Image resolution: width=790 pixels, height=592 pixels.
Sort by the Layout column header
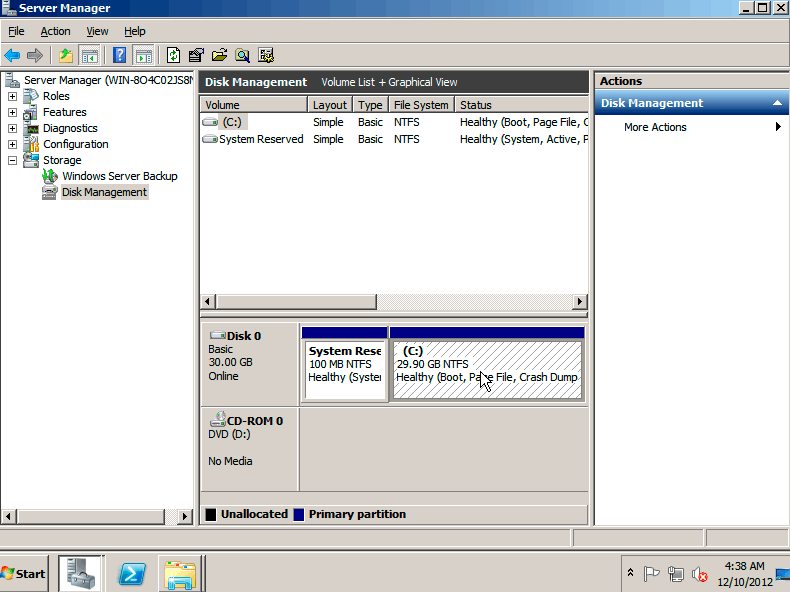pos(330,105)
